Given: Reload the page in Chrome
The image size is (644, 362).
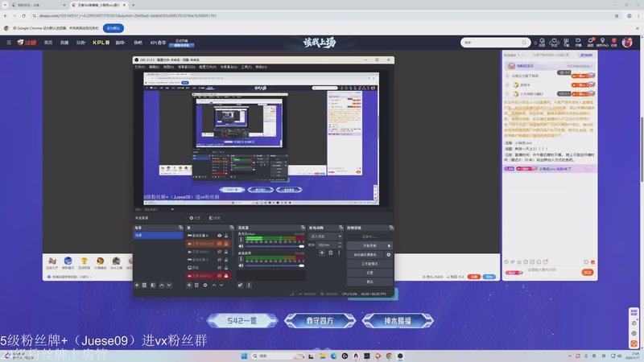Looking at the screenshot, I should (23, 16).
